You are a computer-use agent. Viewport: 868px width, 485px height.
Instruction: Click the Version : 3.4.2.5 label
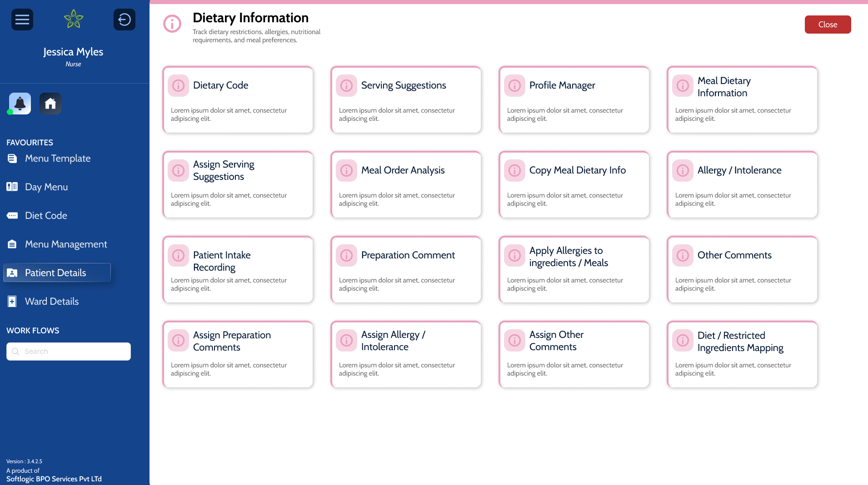tap(24, 461)
